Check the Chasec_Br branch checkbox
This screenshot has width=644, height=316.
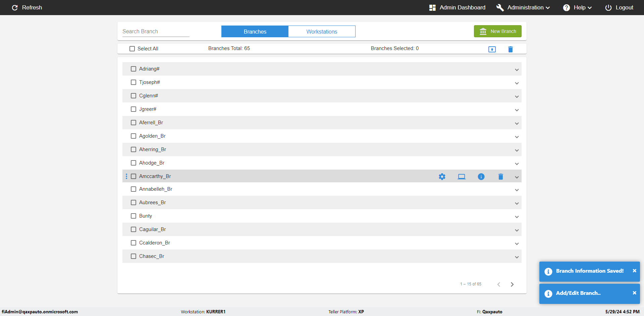(x=133, y=256)
